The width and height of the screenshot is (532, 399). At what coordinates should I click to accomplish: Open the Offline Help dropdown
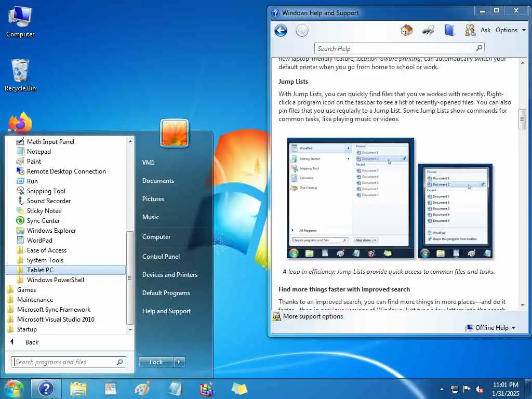490,328
